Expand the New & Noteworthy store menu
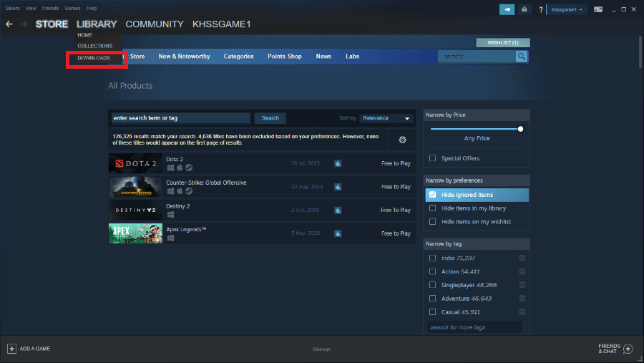644x363 pixels. coord(184,57)
